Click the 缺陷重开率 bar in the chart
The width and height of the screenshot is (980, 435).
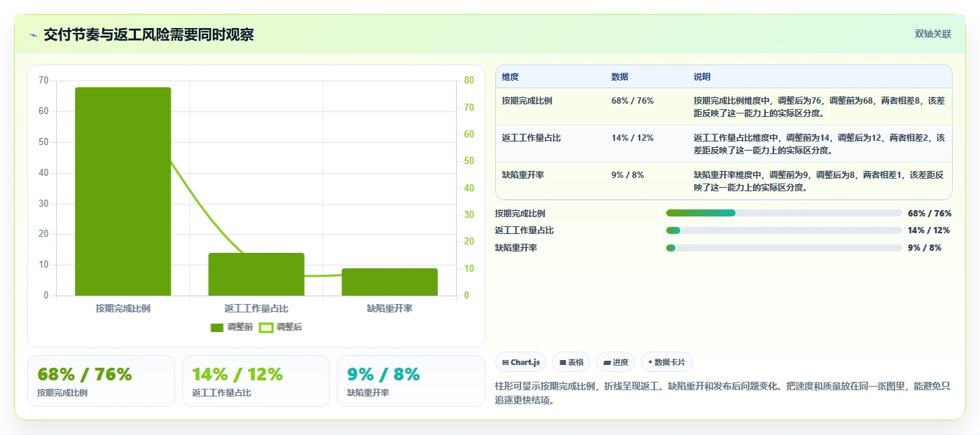point(389,282)
